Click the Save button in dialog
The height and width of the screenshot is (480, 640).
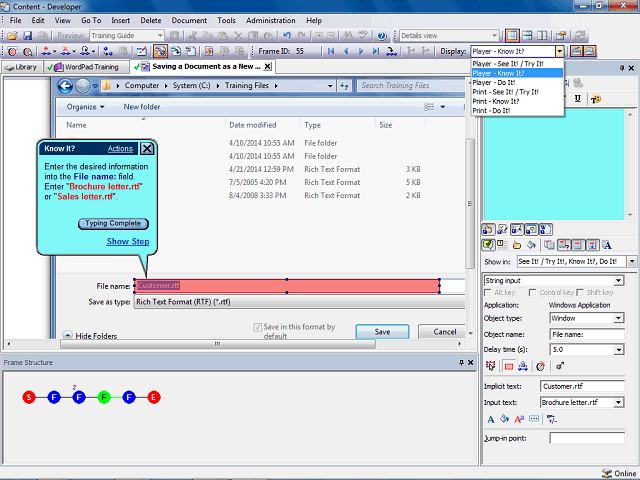point(382,332)
